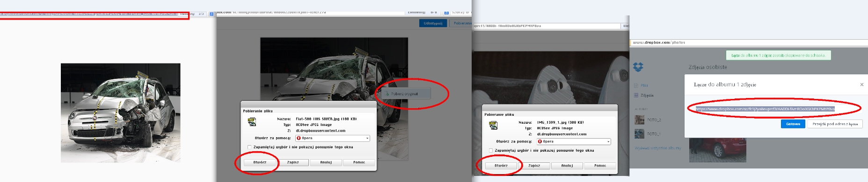Open the FOTO_2 album thumbnail
This screenshot has height=182, width=868.
(639, 120)
